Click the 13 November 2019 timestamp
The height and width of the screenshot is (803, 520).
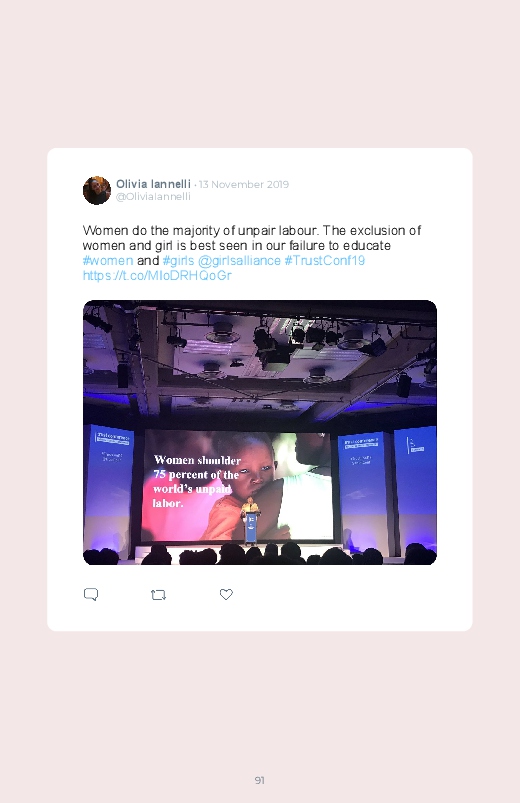point(244,184)
